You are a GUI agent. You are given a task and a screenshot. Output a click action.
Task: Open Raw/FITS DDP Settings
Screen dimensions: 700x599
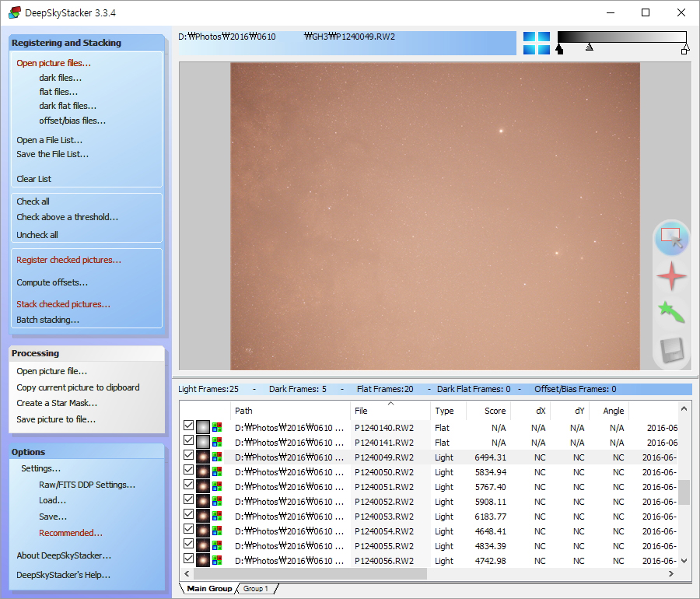click(87, 485)
